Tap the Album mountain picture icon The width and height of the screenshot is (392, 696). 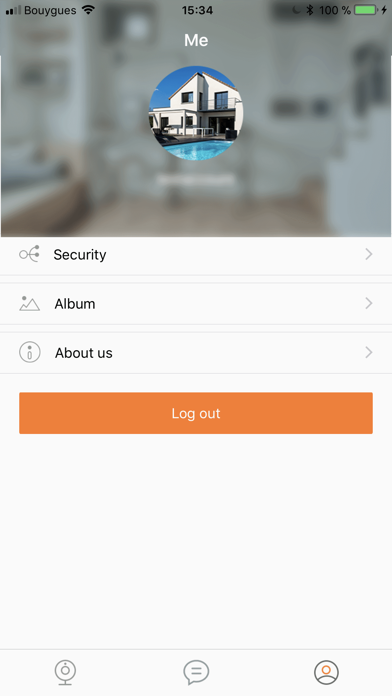[29, 304]
